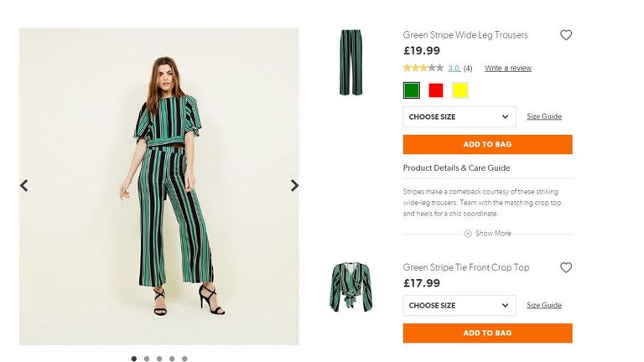Click the star rating for the trousers
Screen dimensions: 644x362
(x=423, y=68)
